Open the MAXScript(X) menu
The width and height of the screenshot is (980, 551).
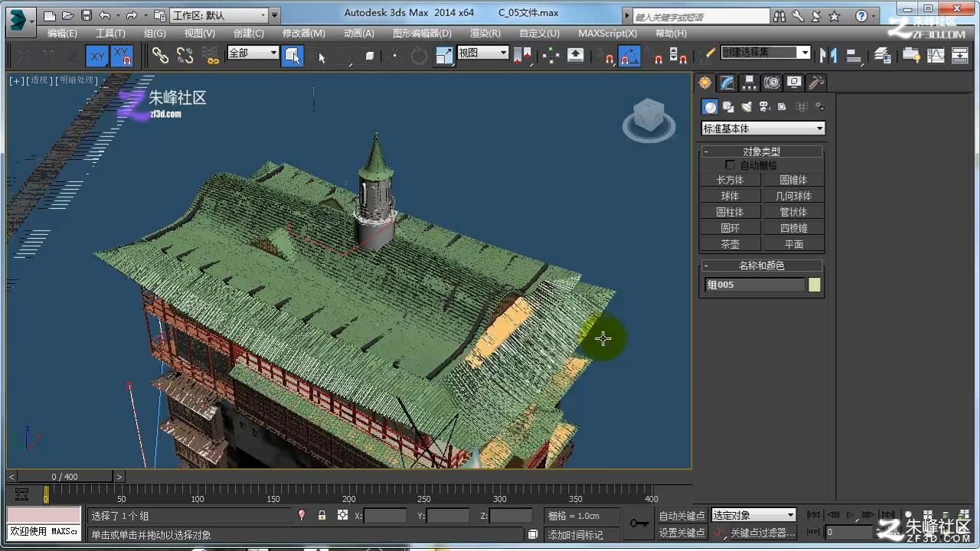607,34
